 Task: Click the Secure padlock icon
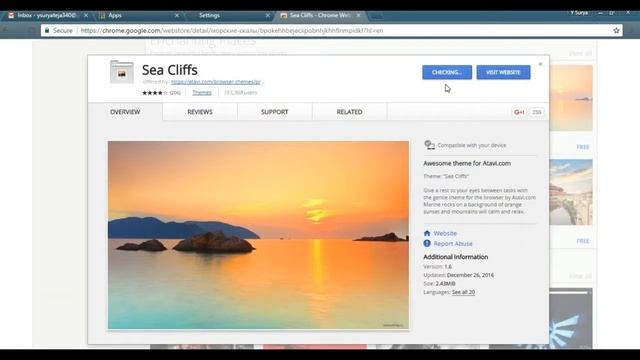click(x=47, y=31)
